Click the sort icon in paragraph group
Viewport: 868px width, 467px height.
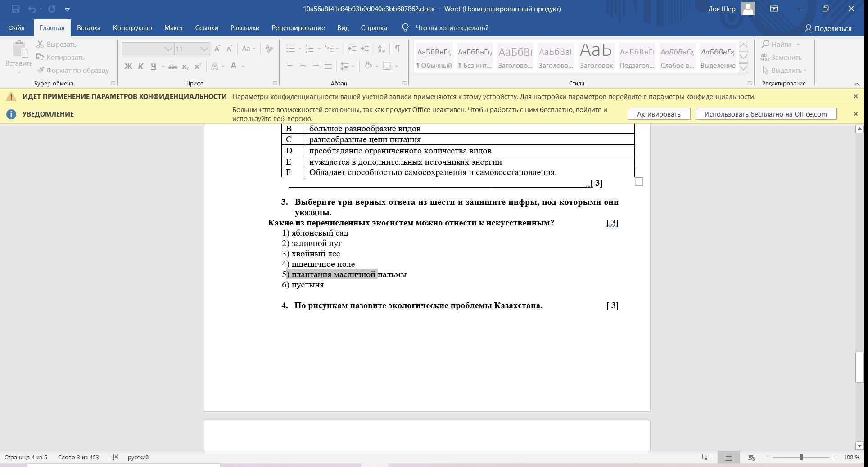[381, 49]
